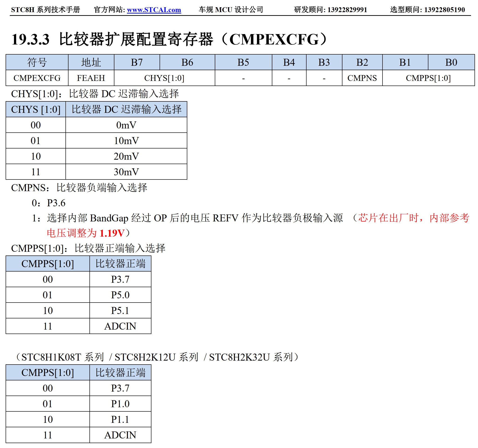This screenshot has height=448, width=478.
Task: Select the 30mV hysteresis table cell
Action: (126, 172)
